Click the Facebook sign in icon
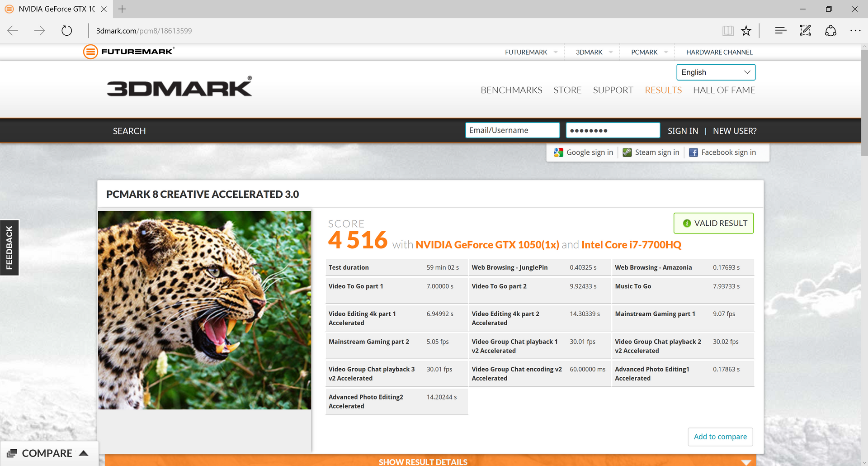The image size is (868, 466). (x=693, y=152)
